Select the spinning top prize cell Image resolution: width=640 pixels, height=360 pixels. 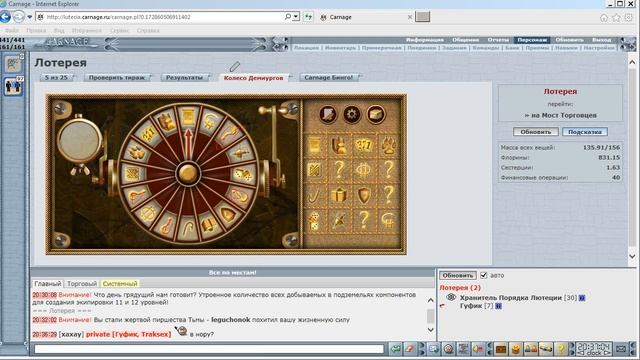tap(339, 220)
